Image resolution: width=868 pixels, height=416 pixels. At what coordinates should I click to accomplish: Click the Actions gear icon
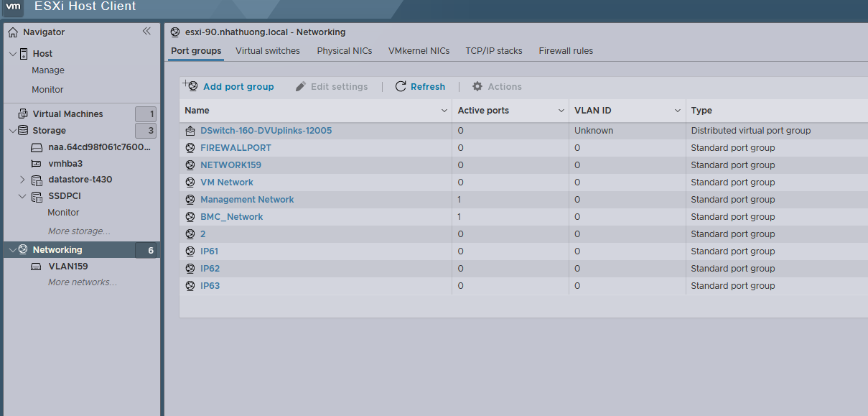477,86
